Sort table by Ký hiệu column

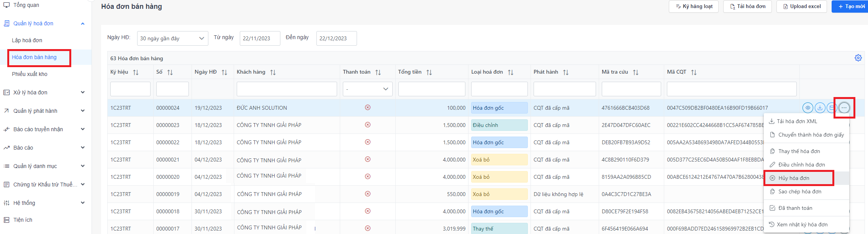[136, 72]
